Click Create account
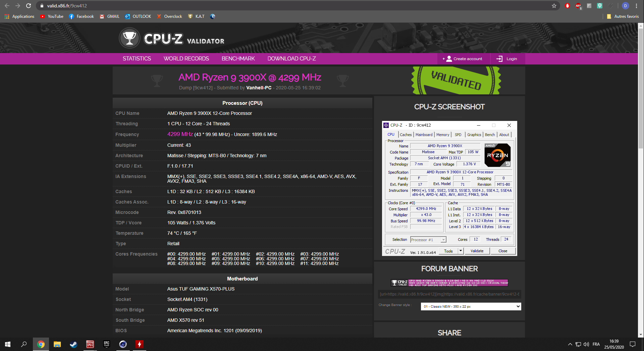This screenshot has width=644, height=351. (x=463, y=59)
